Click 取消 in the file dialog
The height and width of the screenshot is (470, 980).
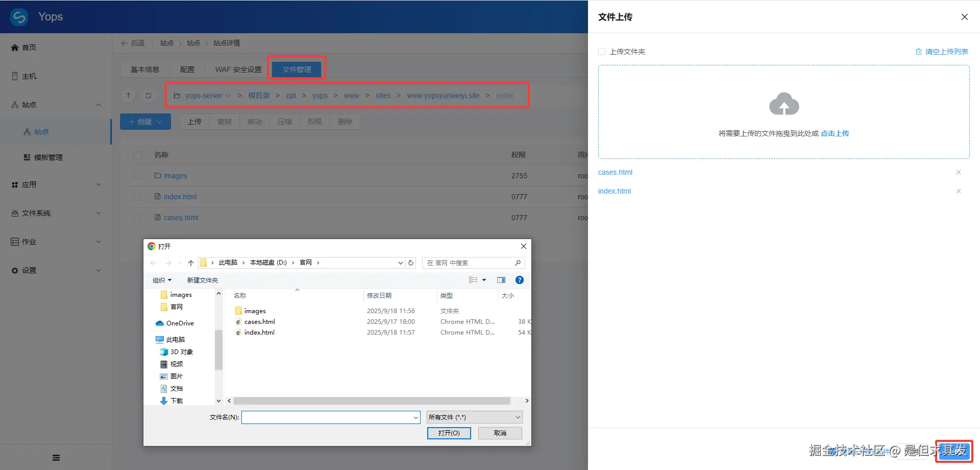click(500, 433)
